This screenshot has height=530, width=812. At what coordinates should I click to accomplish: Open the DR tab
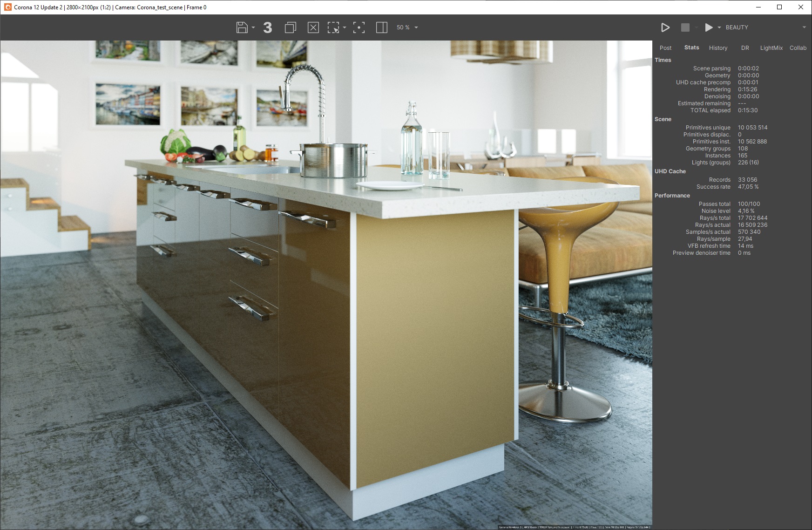745,48
